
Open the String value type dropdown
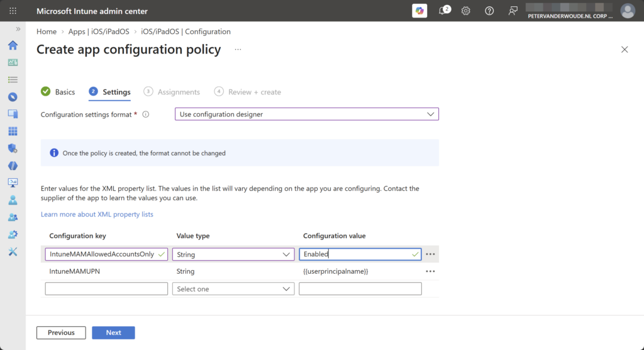coord(233,254)
